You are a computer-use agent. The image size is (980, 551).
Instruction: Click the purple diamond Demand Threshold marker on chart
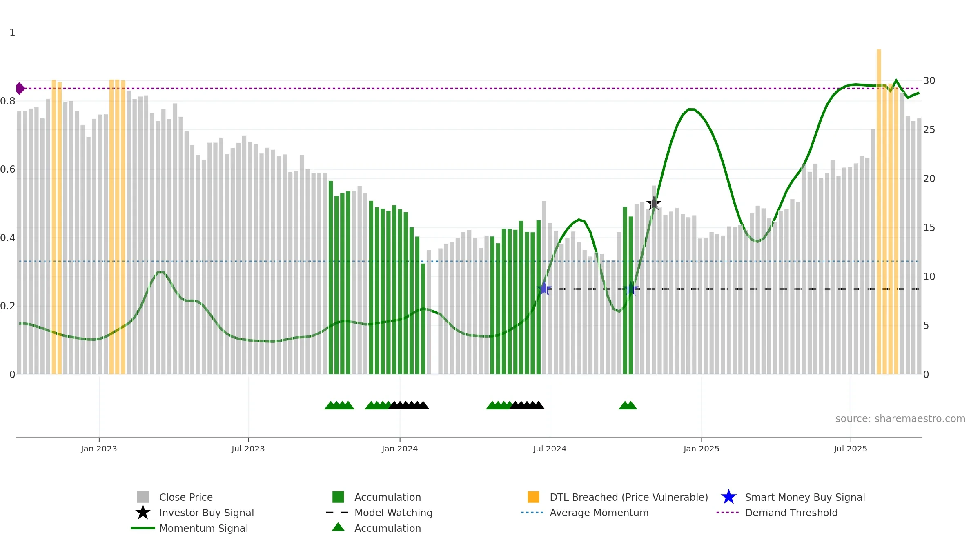[20, 89]
